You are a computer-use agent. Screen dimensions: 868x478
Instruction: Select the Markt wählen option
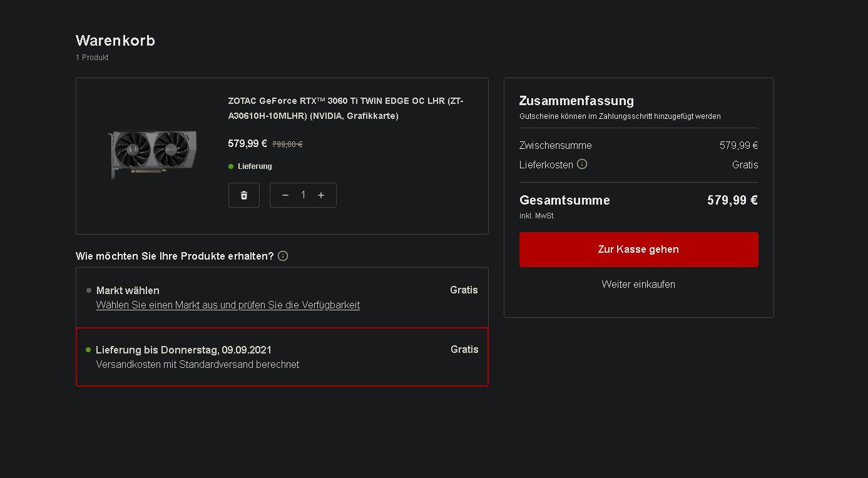(x=128, y=290)
